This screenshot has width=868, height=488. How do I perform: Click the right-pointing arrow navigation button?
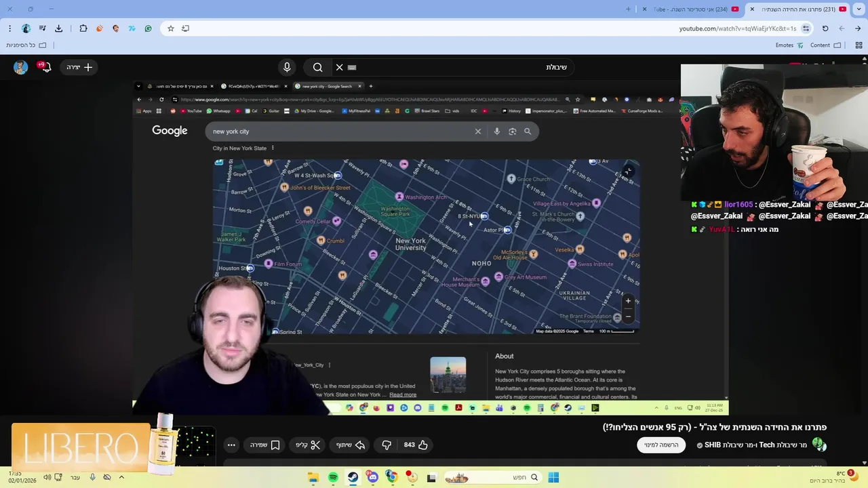click(858, 28)
